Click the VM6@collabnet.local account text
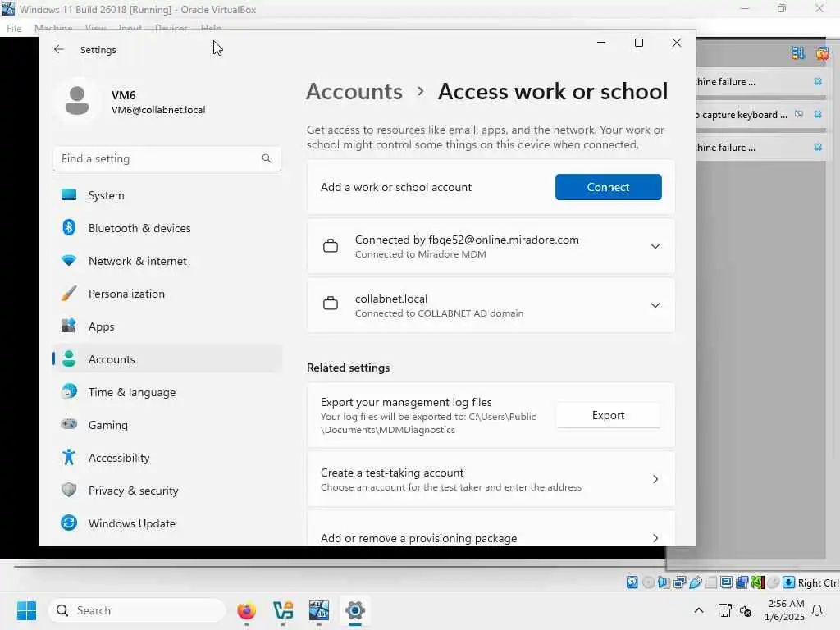The height and width of the screenshot is (630, 840). point(158,110)
